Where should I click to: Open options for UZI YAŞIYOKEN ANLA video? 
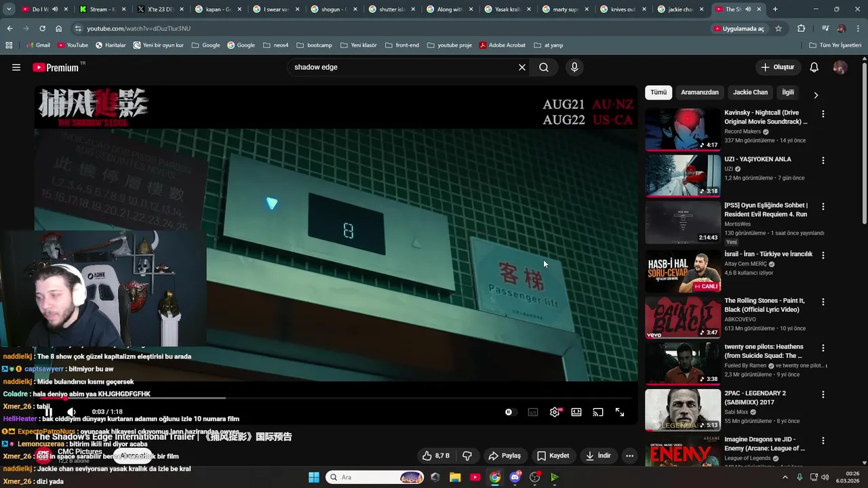823,161
